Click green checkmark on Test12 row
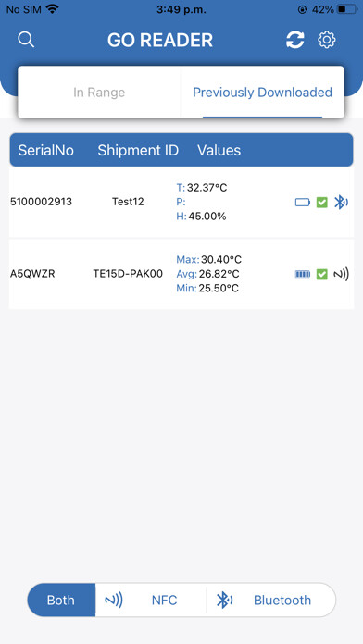The height and width of the screenshot is (644, 363). (322, 202)
